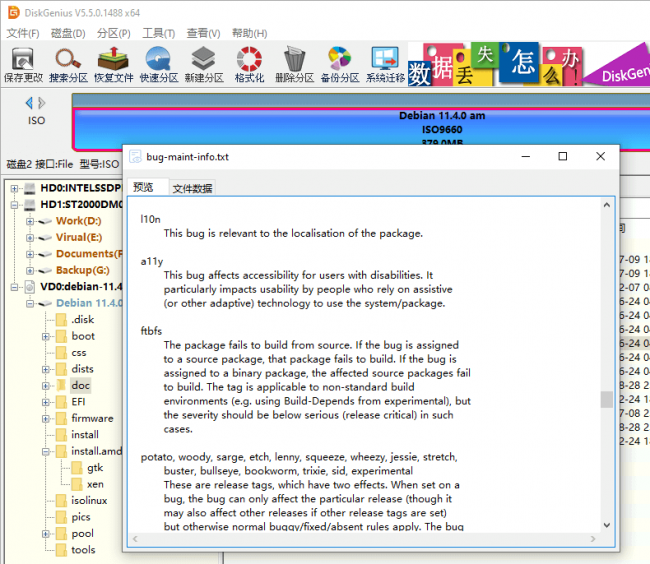Click the Format (格式化) lifebuoy icon

(x=249, y=65)
